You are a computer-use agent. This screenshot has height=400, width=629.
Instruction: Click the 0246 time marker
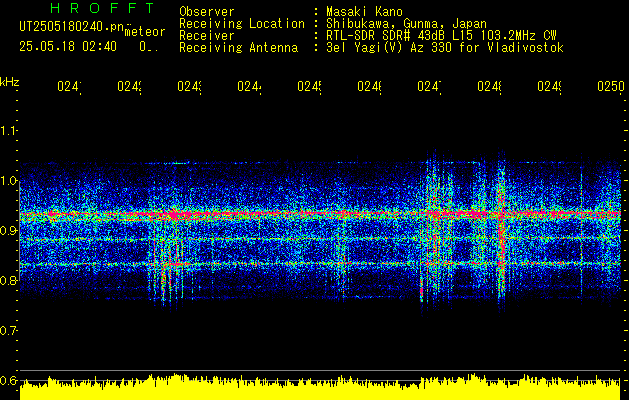click(x=369, y=86)
